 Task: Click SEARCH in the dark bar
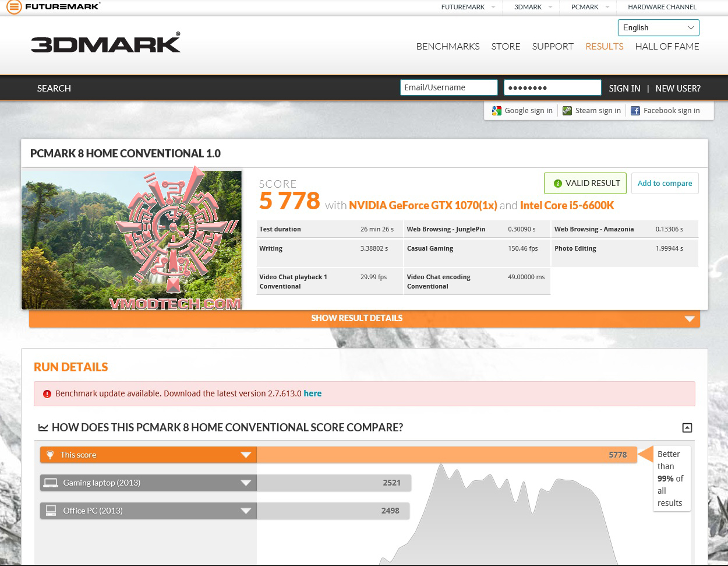[54, 89]
